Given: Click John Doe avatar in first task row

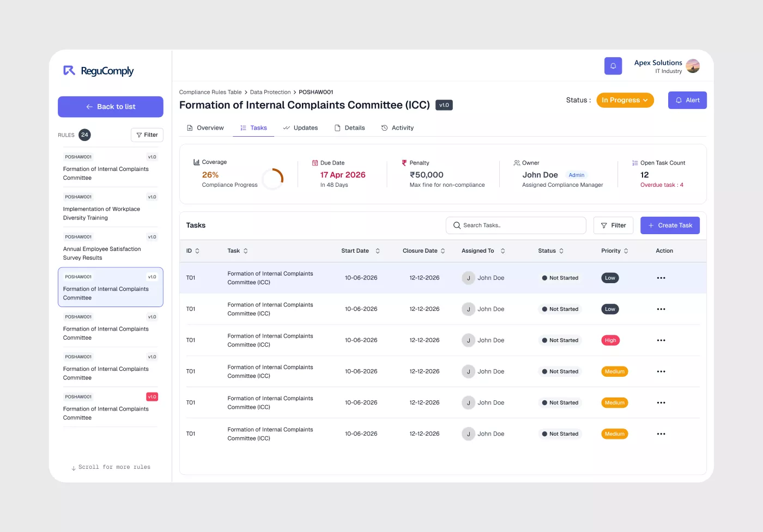Looking at the screenshot, I should pyautogui.click(x=468, y=278).
